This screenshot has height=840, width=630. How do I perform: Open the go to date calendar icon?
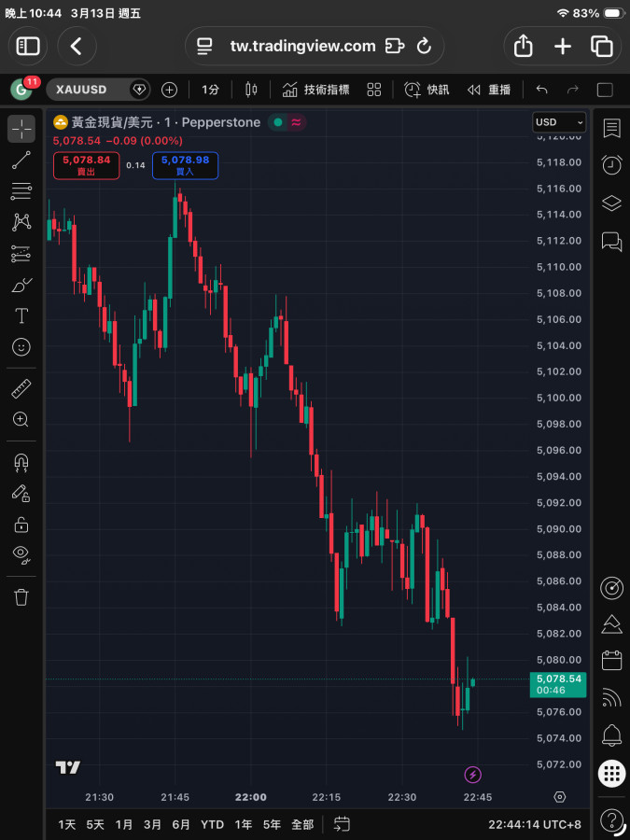(342, 824)
